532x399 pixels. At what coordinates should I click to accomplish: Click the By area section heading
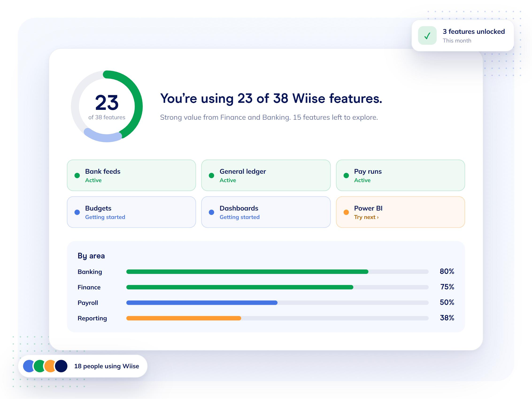91,256
